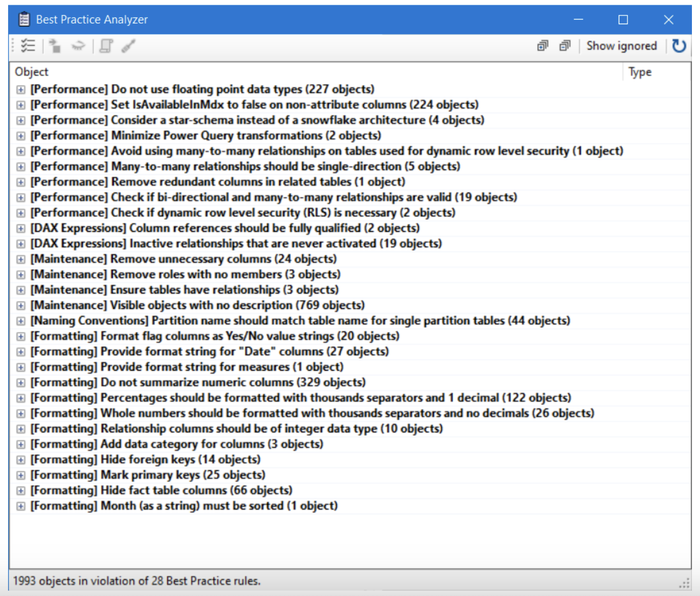This screenshot has height=596, width=700.
Task: Click the Type column header
Action: point(639,72)
